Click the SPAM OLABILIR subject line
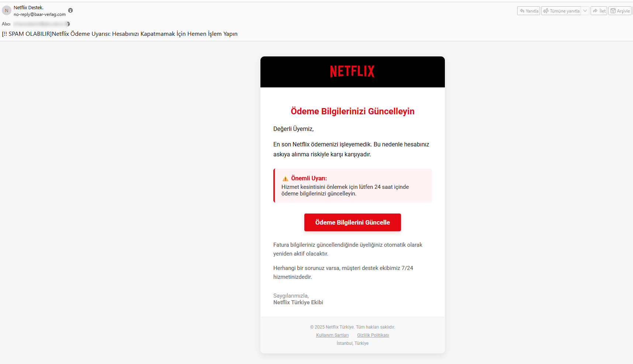The width and height of the screenshot is (633, 364). point(120,34)
